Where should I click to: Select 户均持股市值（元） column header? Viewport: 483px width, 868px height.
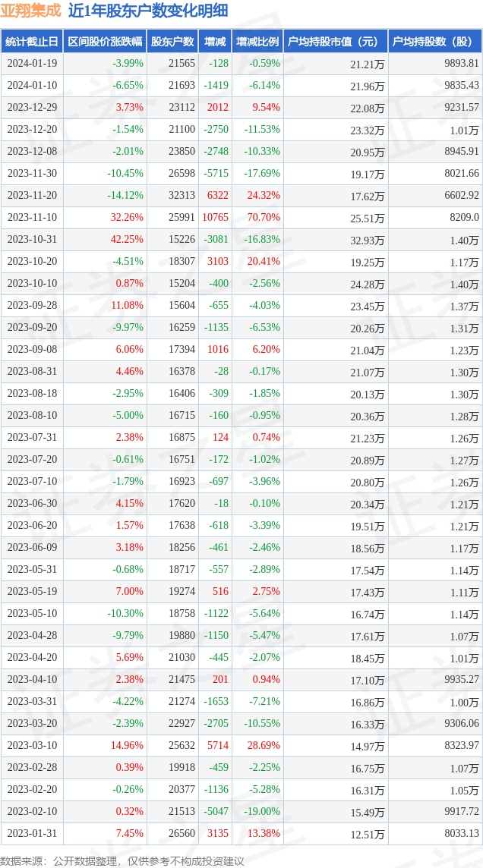334,42
